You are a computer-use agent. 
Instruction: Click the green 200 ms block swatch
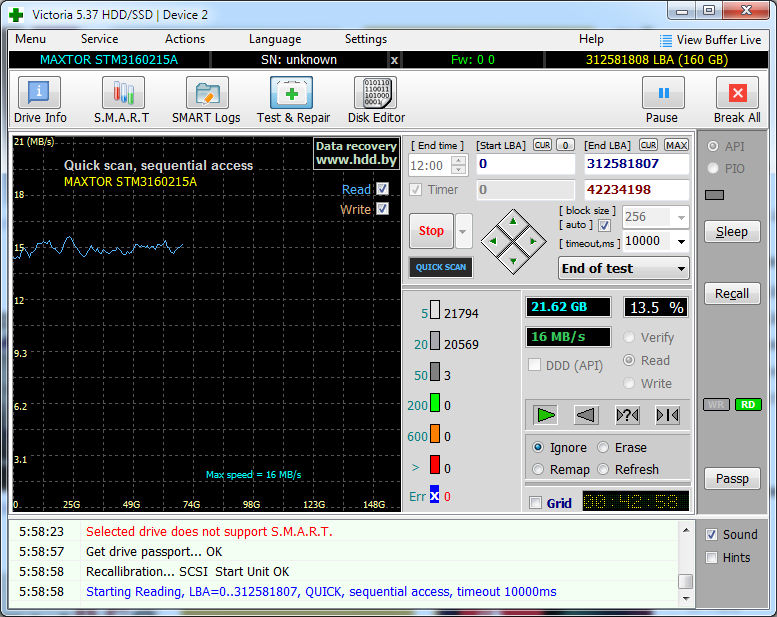pyautogui.click(x=435, y=402)
